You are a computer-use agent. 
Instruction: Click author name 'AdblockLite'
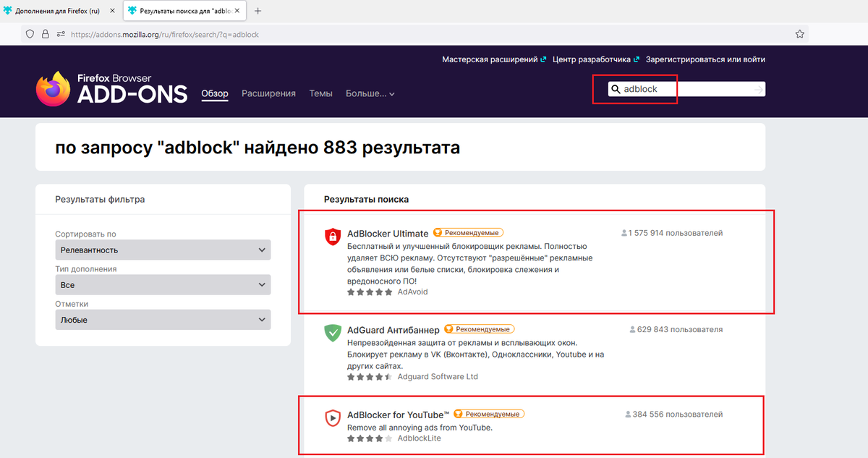point(419,438)
